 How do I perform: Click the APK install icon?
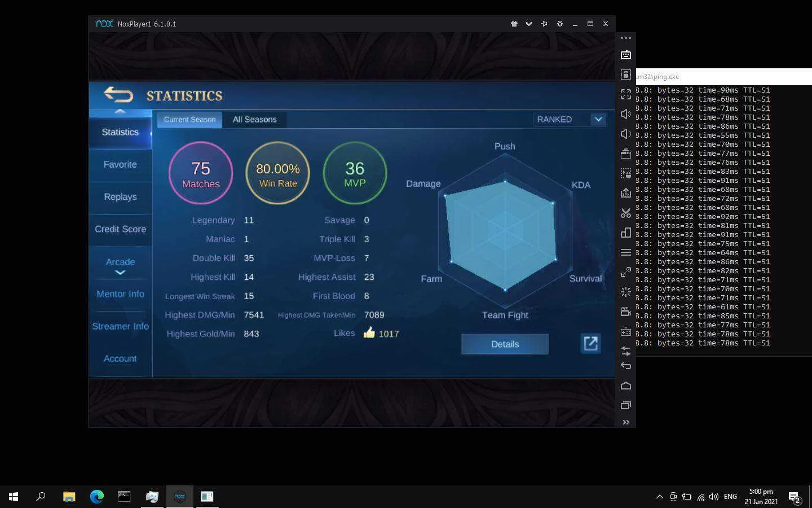pyautogui.click(x=626, y=193)
